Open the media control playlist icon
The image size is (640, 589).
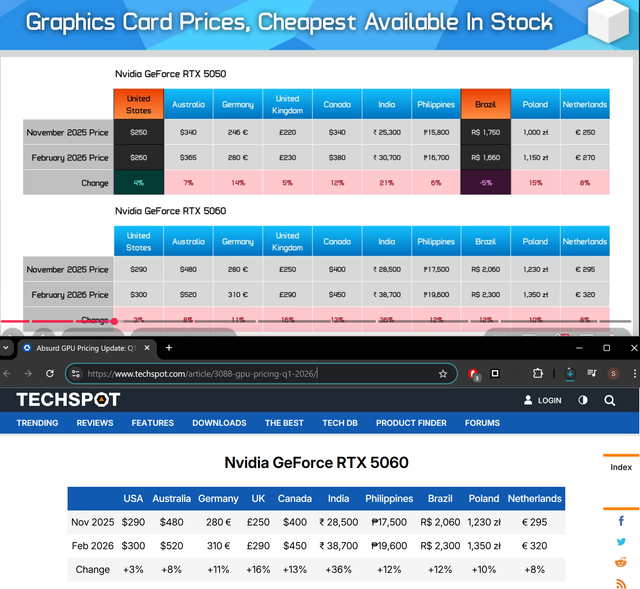coord(592,373)
